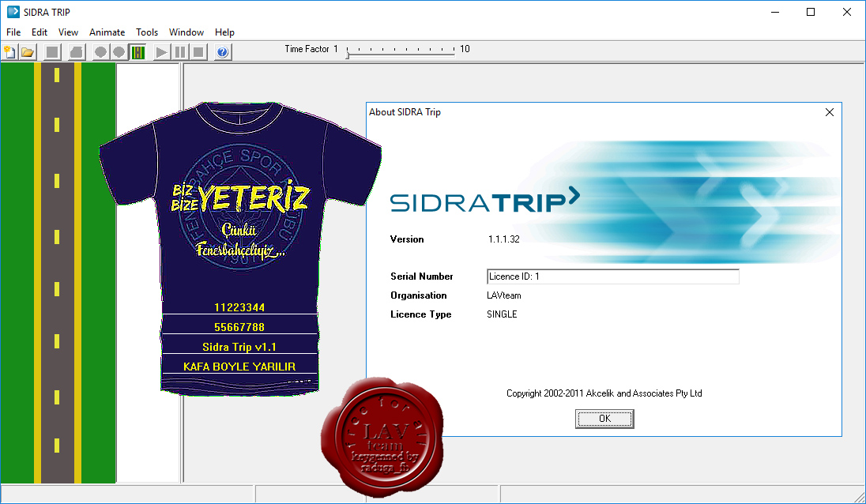Click the grey square button beside the folder icon

(52, 52)
